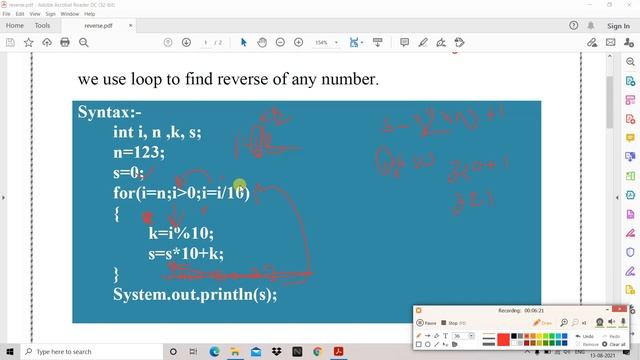This screenshot has width=640, height=360.
Task: Select medium line thickness
Action: click(489, 339)
